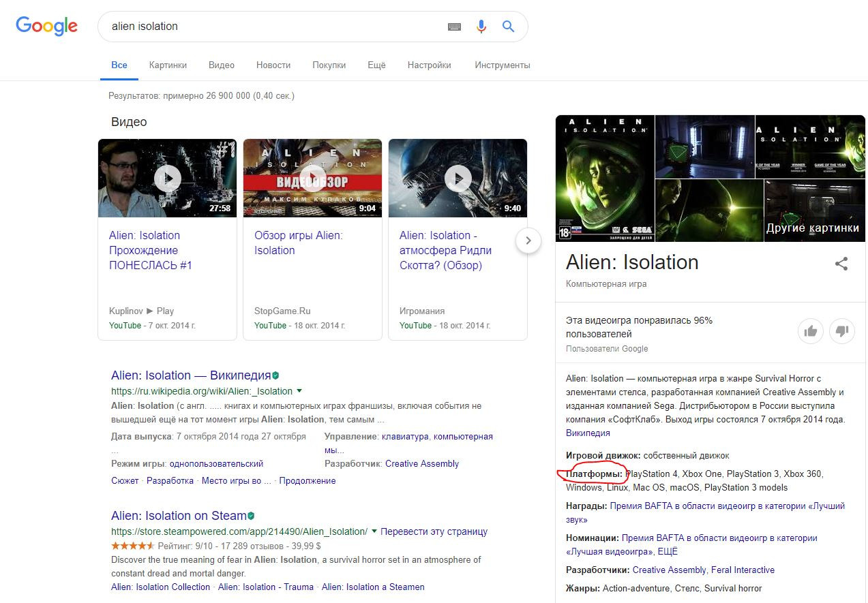Switch to the Покупки tab
Viewport: 868px width, 603px height.
pos(329,65)
